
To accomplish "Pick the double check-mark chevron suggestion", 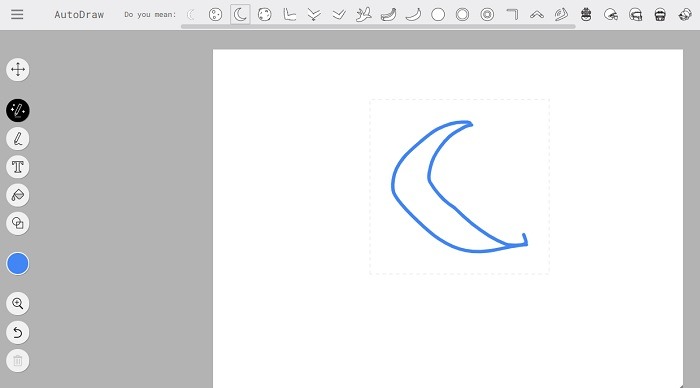I will (x=339, y=15).
